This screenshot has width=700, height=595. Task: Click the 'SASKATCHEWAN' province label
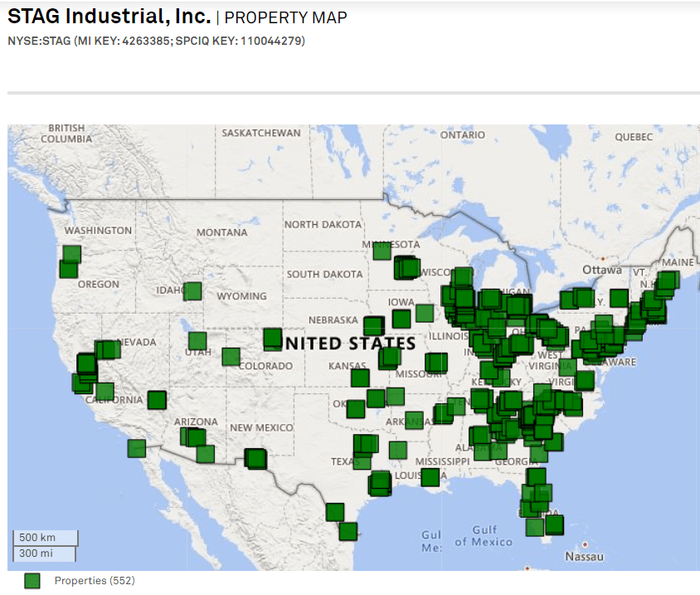261,133
